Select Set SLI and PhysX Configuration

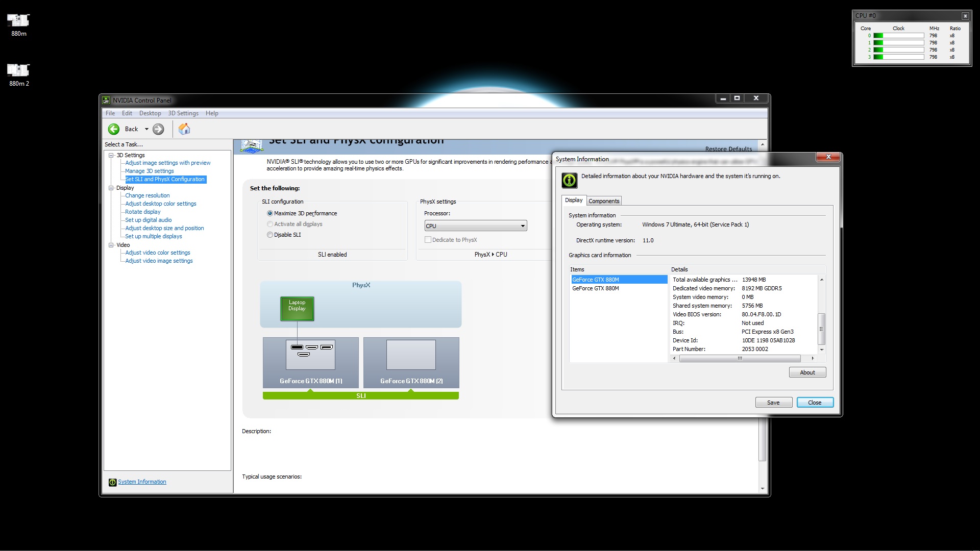click(x=165, y=179)
